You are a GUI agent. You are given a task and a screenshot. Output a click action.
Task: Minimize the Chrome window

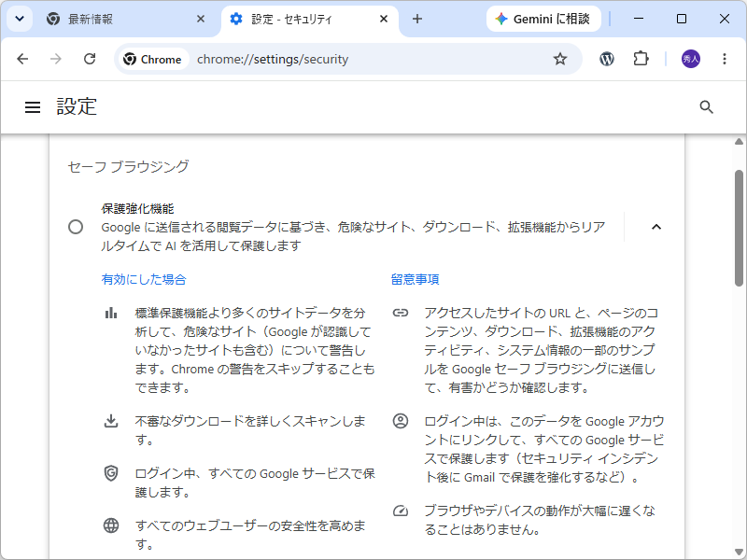(639, 19)
